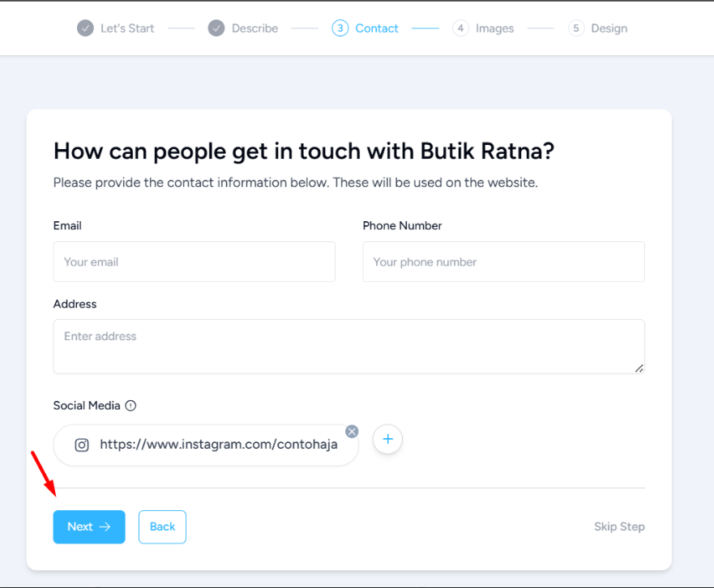Remove the Instagram link with the x icon

[x=352, y=432]
